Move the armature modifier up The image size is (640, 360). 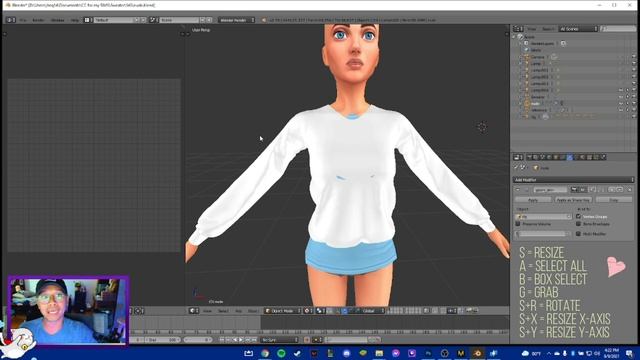612,190
